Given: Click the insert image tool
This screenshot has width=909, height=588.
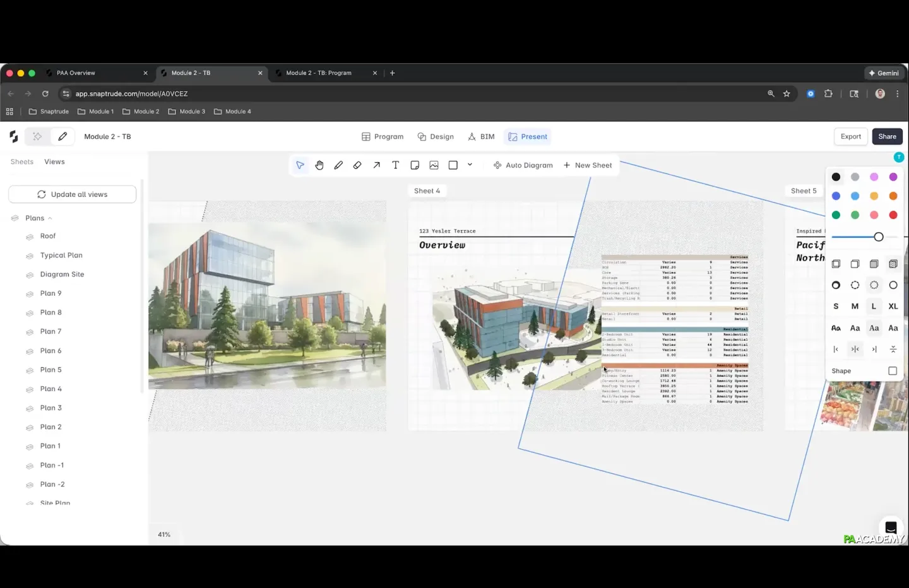Looking at the screenshot, I should point(434,165).
